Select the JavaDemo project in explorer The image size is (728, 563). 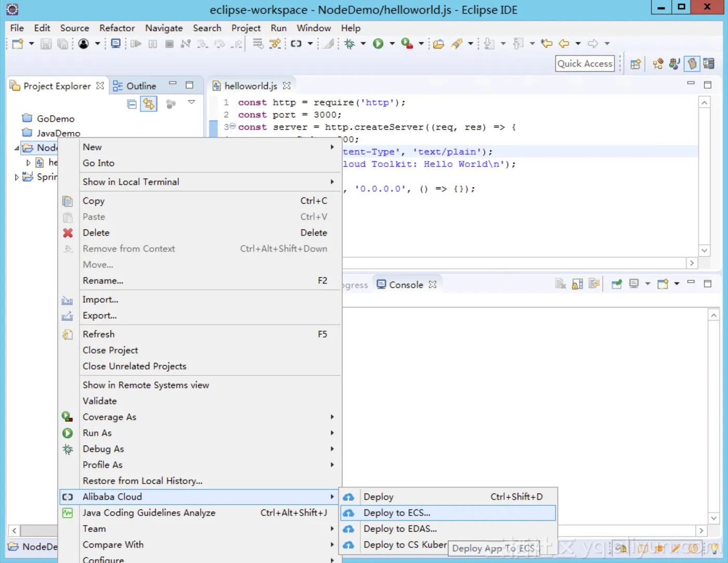click(51, 133)
